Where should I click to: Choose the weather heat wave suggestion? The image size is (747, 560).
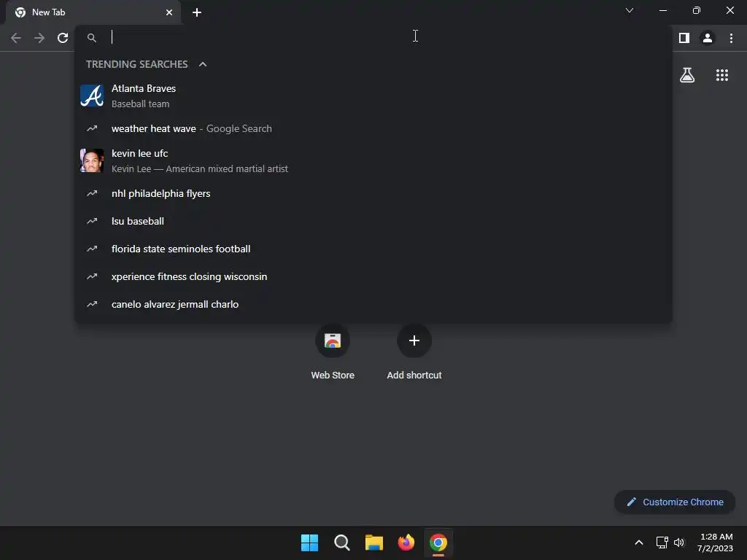(373, 128)
